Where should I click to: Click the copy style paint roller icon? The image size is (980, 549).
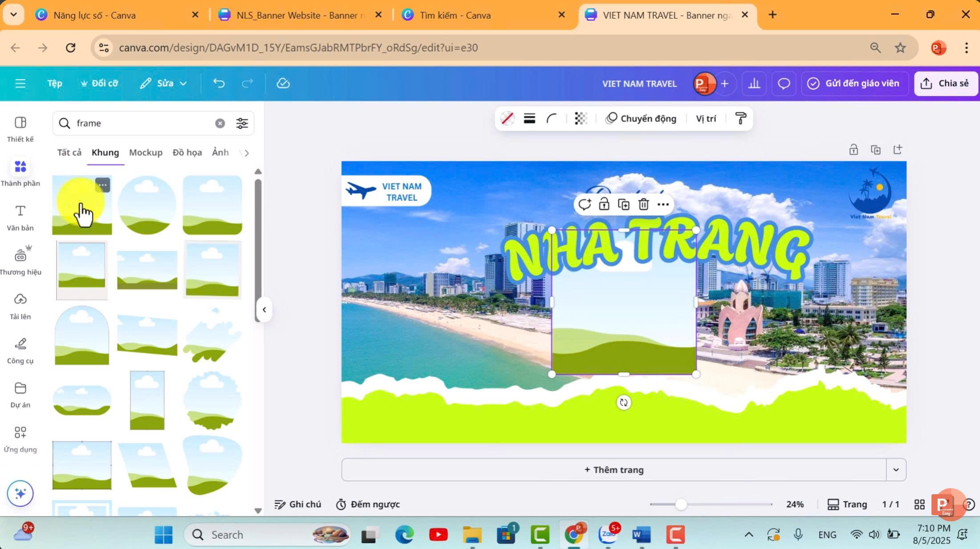pos(740,118)
